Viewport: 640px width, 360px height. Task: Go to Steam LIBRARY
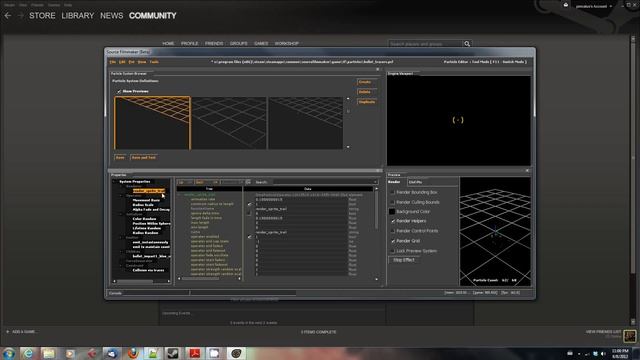coord(78,16)
